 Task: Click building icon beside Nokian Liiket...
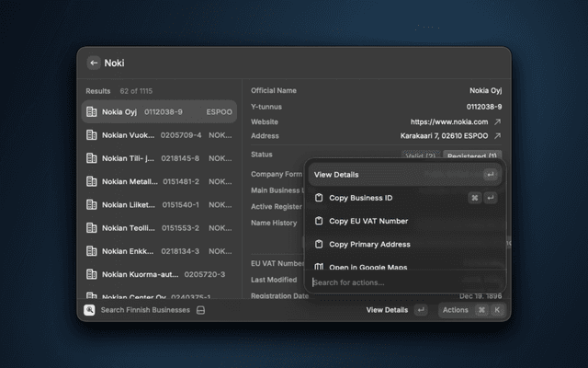click(92, 204)
